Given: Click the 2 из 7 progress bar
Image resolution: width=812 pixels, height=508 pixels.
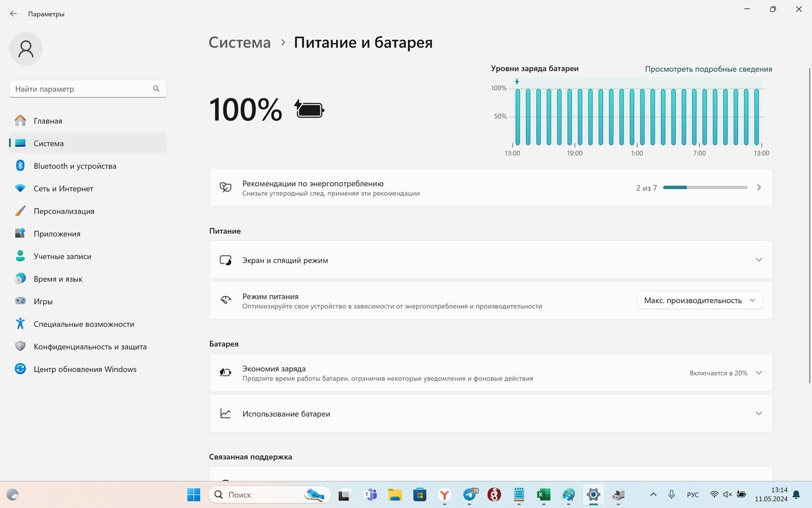Looking at the screenshot, I should click(x=705, y=187).
